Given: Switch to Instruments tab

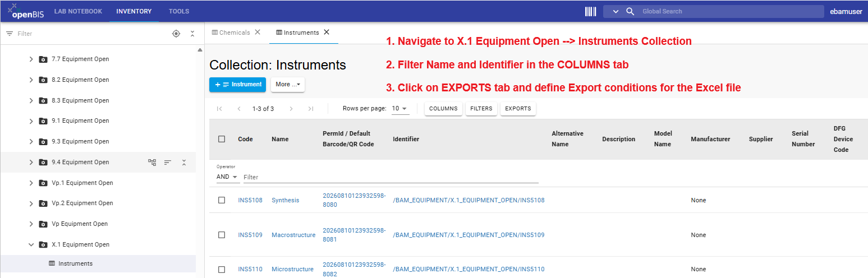Looking at the screenshot, I should (x=301, y=33).
